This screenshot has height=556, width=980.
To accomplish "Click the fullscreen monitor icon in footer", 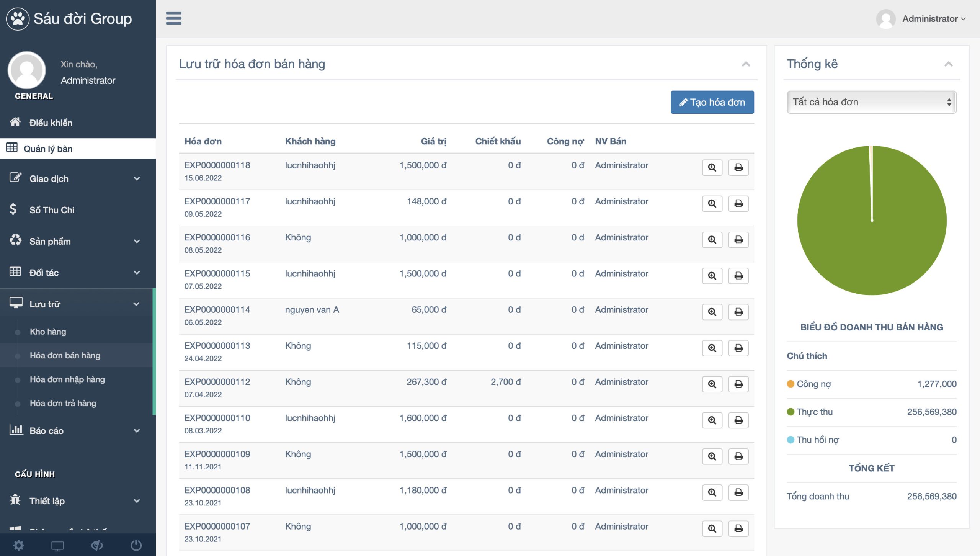I will pos(57,545).
